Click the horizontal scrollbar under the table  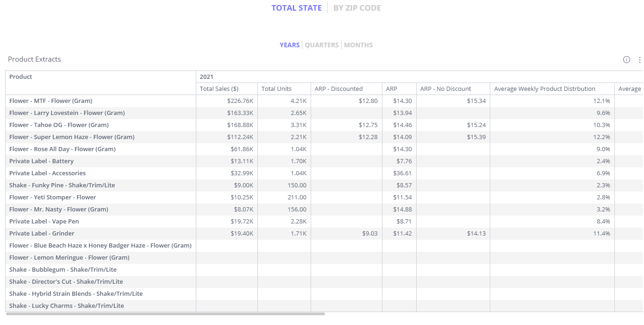click(165, 314)
